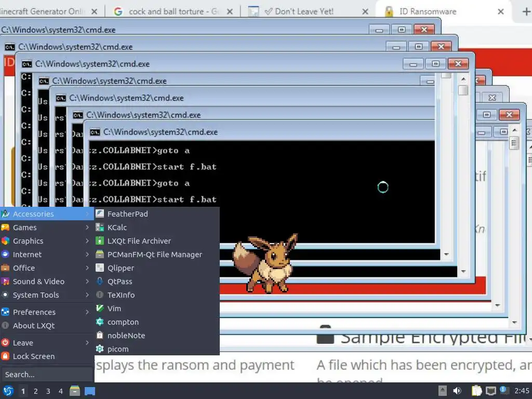Open removable media eject tray icon

point(443,391)
